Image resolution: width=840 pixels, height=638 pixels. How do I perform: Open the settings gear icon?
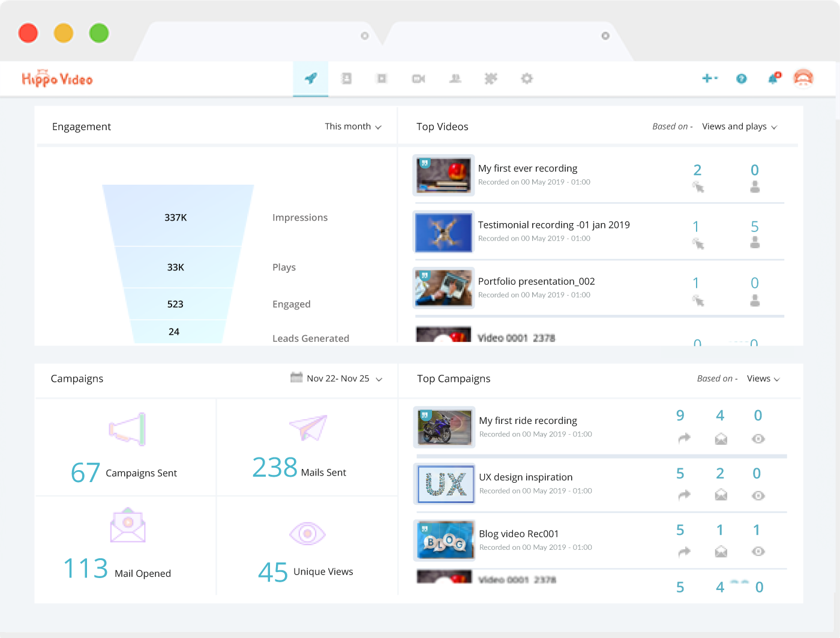(x=527, y=79)
